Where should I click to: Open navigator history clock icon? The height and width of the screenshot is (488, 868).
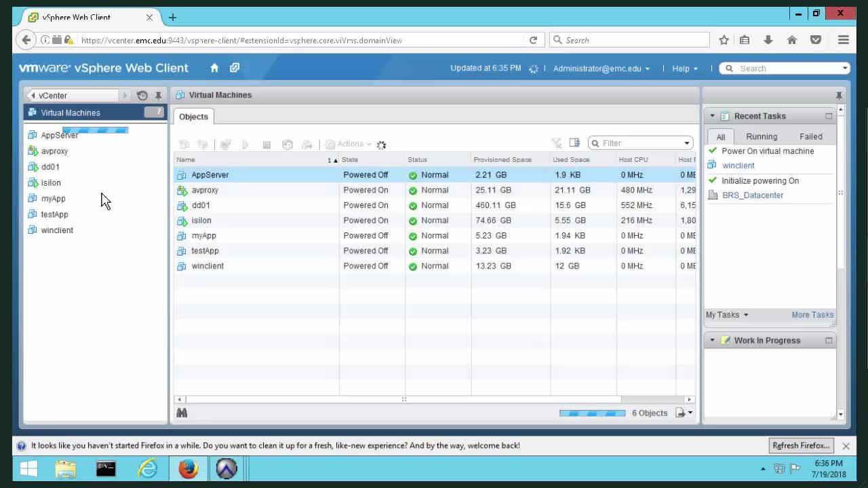[142, 96]
